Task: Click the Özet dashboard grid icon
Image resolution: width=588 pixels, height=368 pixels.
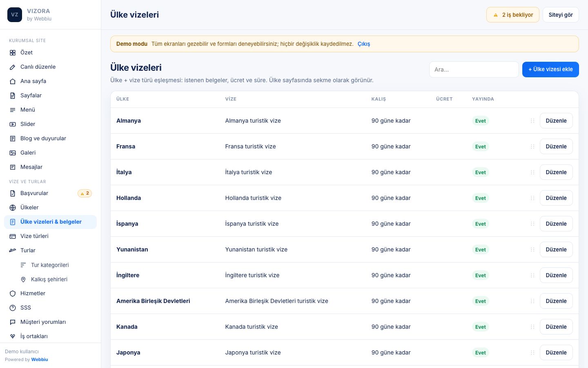Action: pos(13,53)
